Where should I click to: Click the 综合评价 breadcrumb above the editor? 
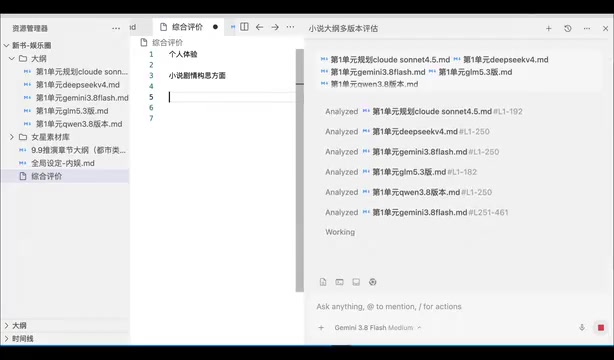[167, 42]
